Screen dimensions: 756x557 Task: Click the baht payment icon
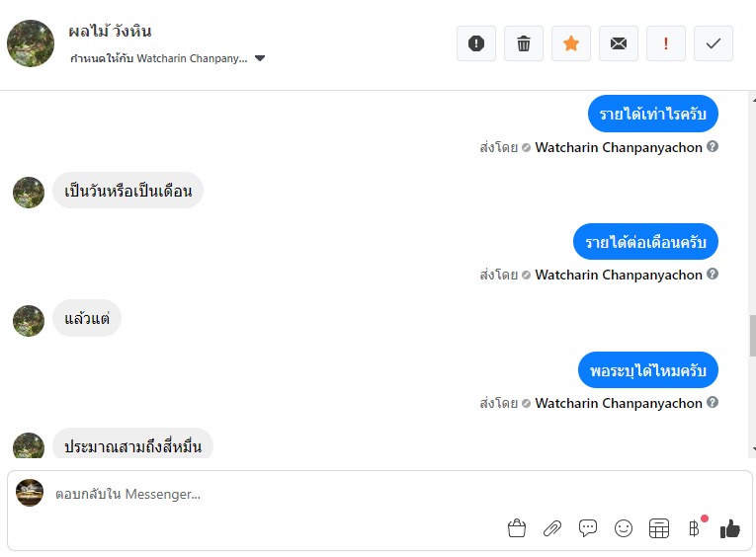pyautogui.click(x=694, y=528)
